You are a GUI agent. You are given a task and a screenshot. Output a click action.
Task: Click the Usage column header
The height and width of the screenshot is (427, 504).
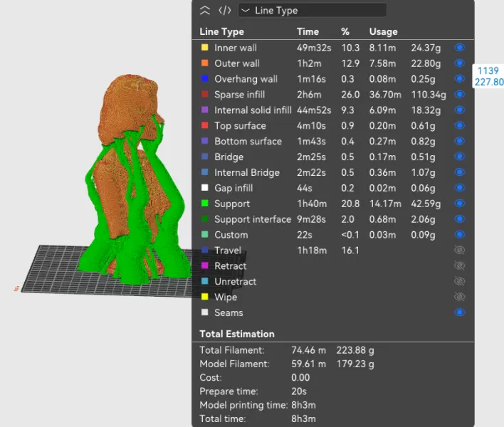point(383,31)
